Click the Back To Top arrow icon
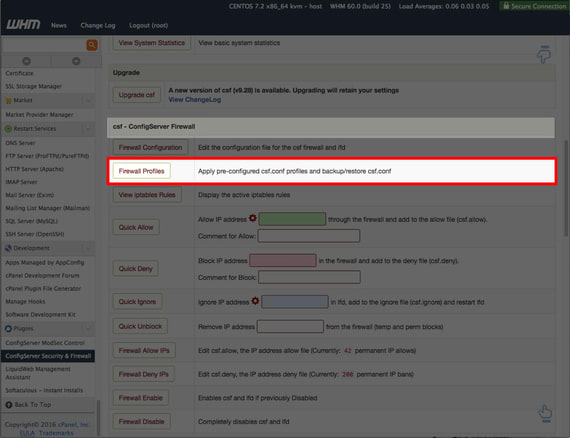This screenshot has height=438, width=570. (9, 405)
